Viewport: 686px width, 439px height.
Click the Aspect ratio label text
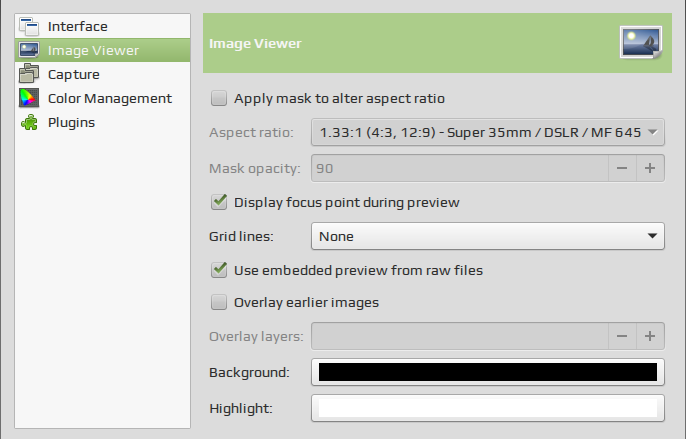[x=251, y=132]
